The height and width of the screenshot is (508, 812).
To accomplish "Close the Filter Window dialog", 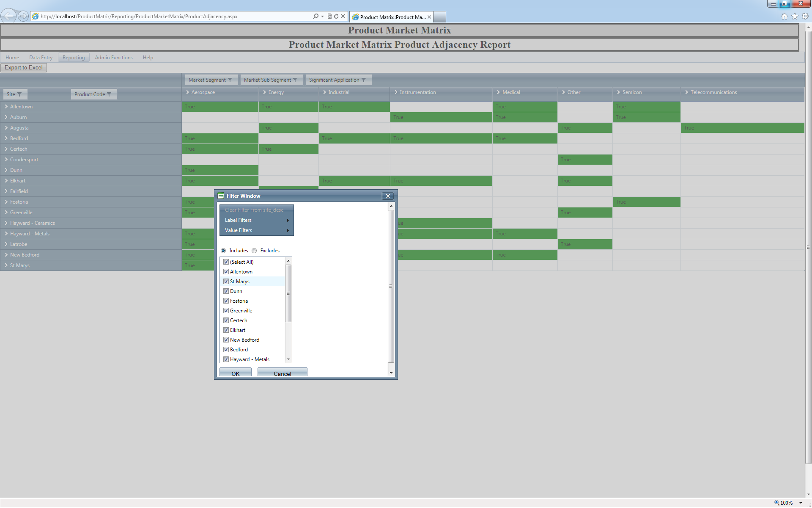I will tap(388, 196).
